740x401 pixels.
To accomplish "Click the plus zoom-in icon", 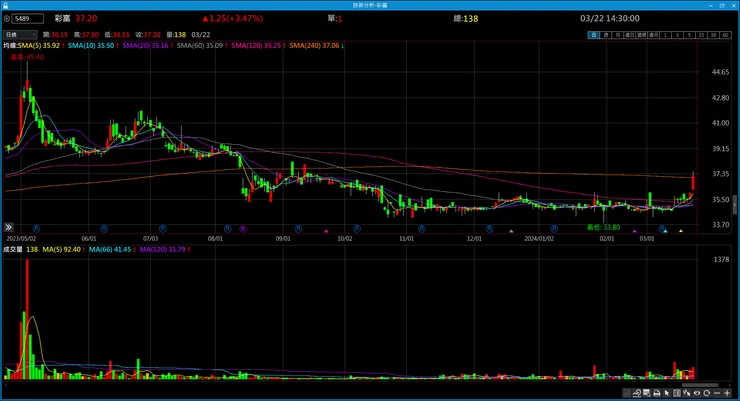I will tap(727, 393).
